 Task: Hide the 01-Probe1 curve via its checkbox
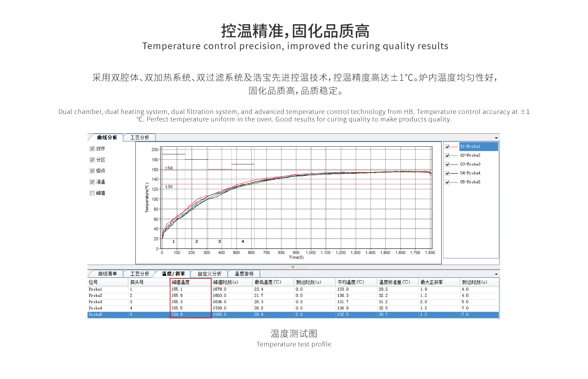point(447,147)
